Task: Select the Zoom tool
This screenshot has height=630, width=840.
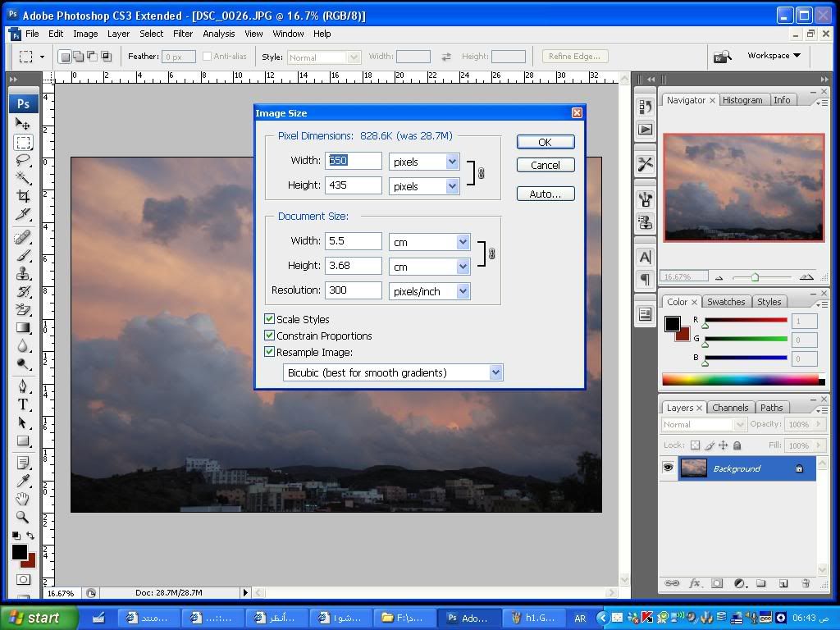Action: [x=23, y=518]
